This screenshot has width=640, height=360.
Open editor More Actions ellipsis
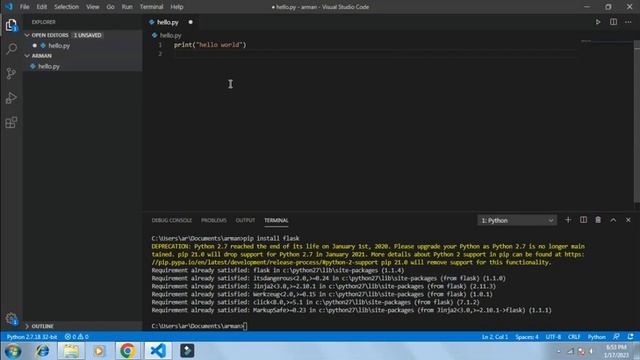point(628,22)
